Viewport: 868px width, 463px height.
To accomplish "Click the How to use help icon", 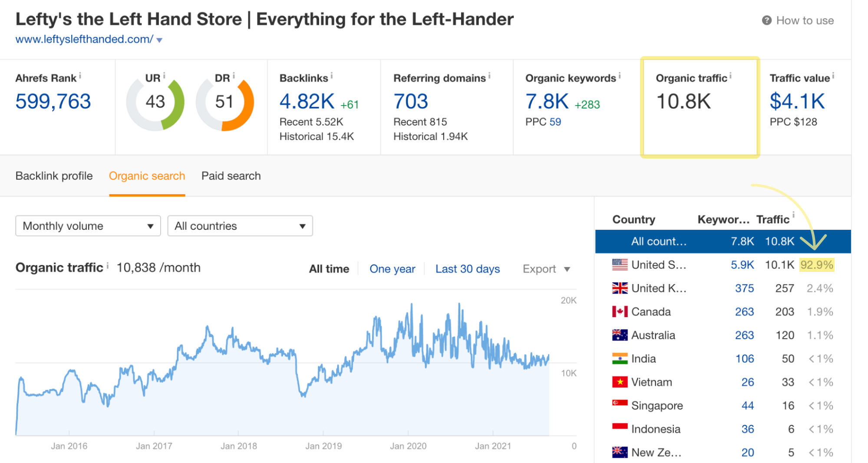I will (766, 20).
